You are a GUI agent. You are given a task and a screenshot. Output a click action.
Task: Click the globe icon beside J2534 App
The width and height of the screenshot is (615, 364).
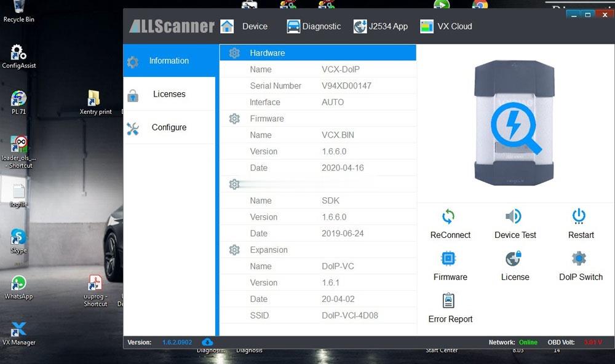(x=360, y=26)
